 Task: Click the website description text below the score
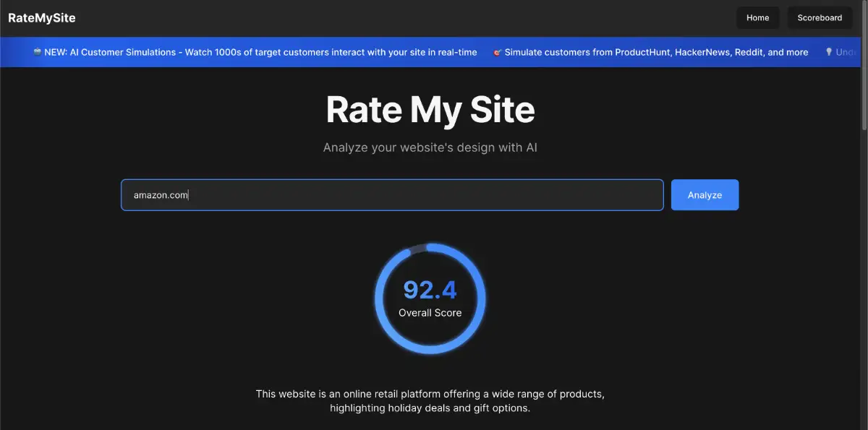click(x=430, y=400)
